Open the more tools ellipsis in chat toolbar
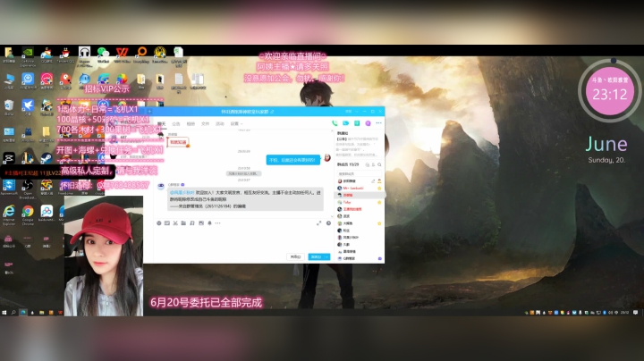Screen dimensions: 644x361 point(217,223)
